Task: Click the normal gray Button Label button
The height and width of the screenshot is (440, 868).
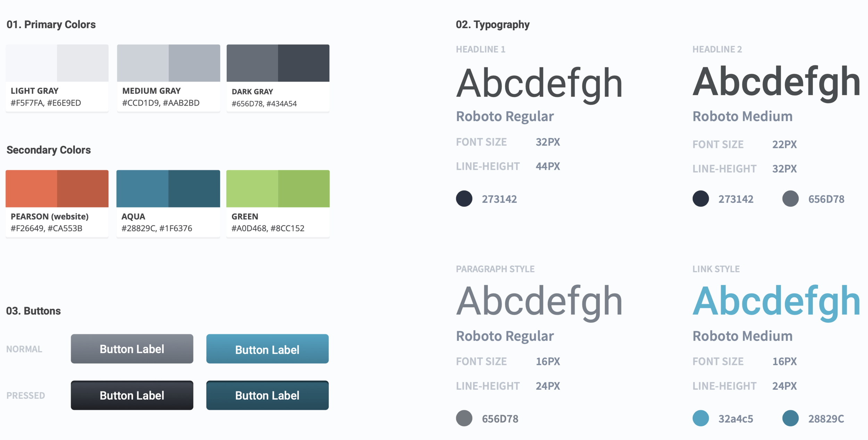Action: (x=132, y=349)
